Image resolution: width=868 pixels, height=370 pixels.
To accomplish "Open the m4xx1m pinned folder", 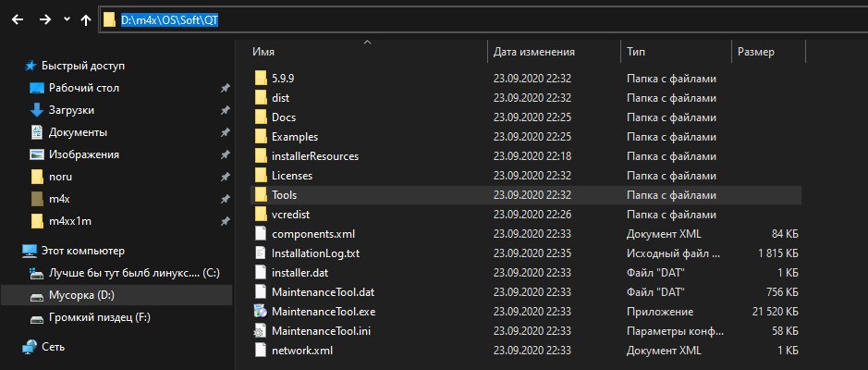I will click(x=69, y=221).
